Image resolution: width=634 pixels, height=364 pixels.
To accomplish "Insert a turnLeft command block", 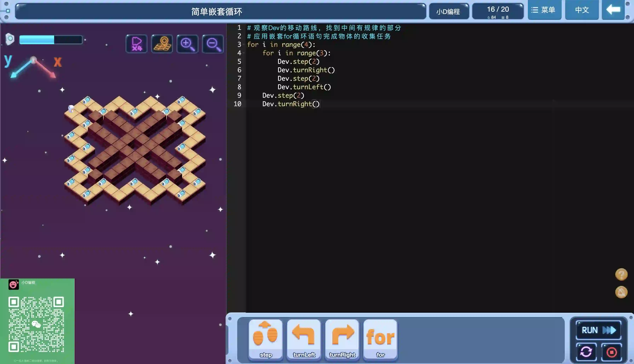I will click(x=304, y=339).
